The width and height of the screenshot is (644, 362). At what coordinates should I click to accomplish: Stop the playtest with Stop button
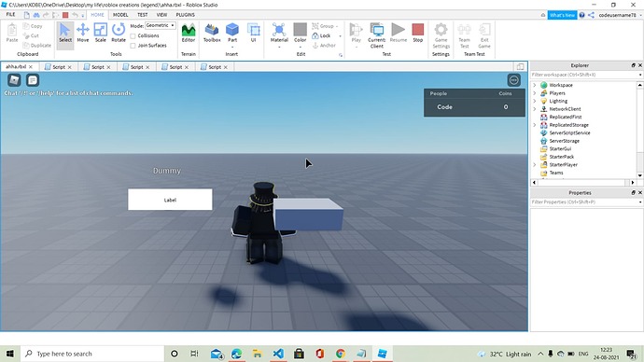(418, 33)
